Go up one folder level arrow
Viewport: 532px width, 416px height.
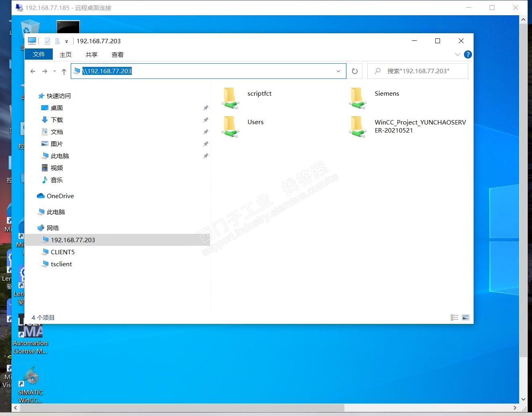click(64, 71)
